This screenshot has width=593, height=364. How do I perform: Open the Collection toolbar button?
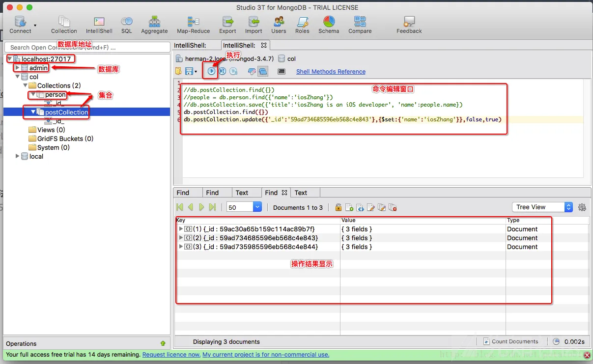click(x=64, y=25)
